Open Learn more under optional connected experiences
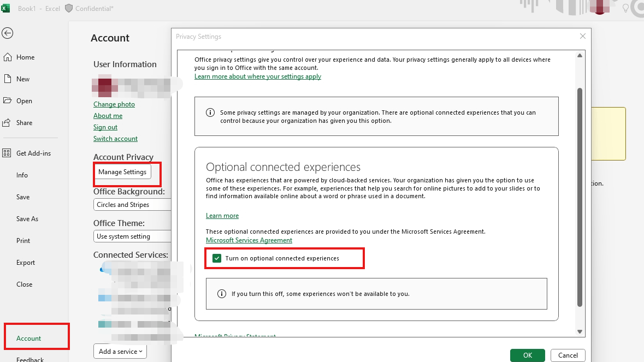The width and height of the screenshot is (644, 362). coord(222,216)
